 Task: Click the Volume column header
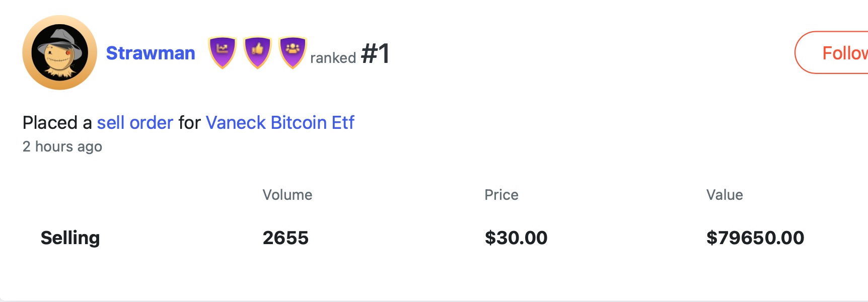point(287,195)
